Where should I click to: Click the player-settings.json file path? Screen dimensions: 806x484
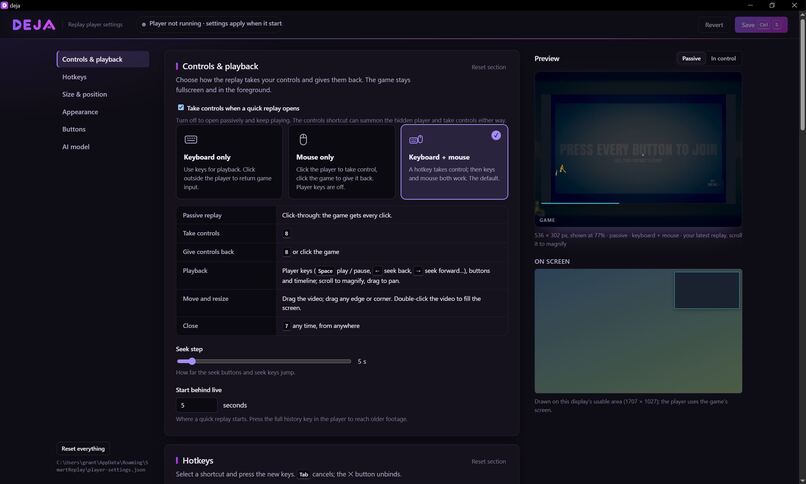102,466
